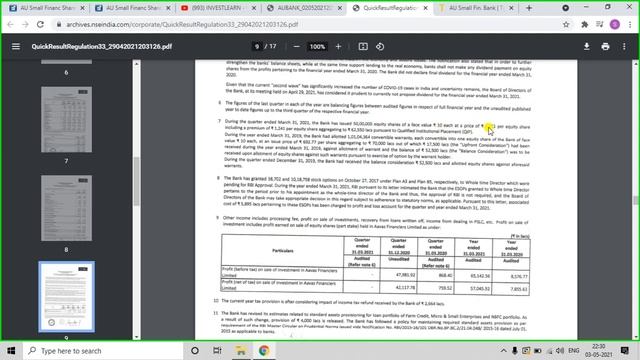Click the Fit to page icon

pyautogui.click(x=363, y=47)
